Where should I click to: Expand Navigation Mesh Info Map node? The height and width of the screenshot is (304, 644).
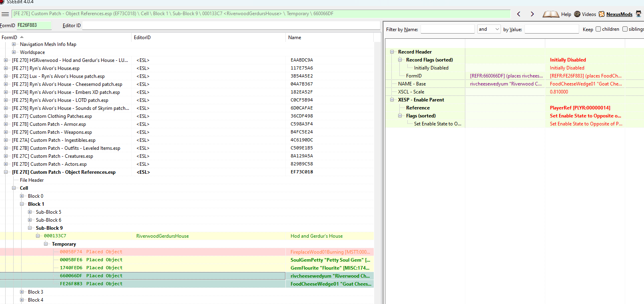coord(14,44)
